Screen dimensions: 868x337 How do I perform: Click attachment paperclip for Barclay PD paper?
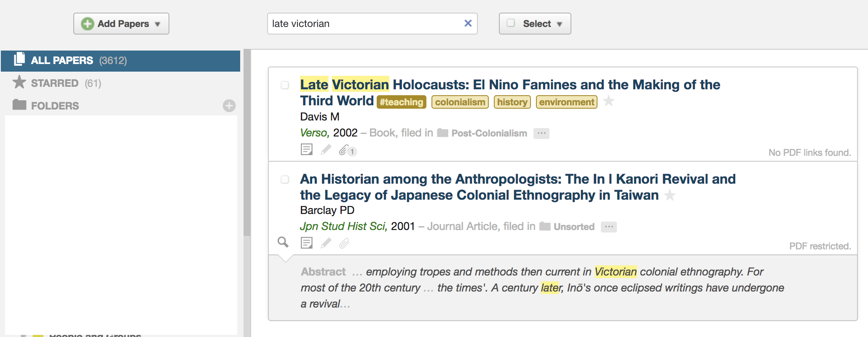[x=344, y=243]
